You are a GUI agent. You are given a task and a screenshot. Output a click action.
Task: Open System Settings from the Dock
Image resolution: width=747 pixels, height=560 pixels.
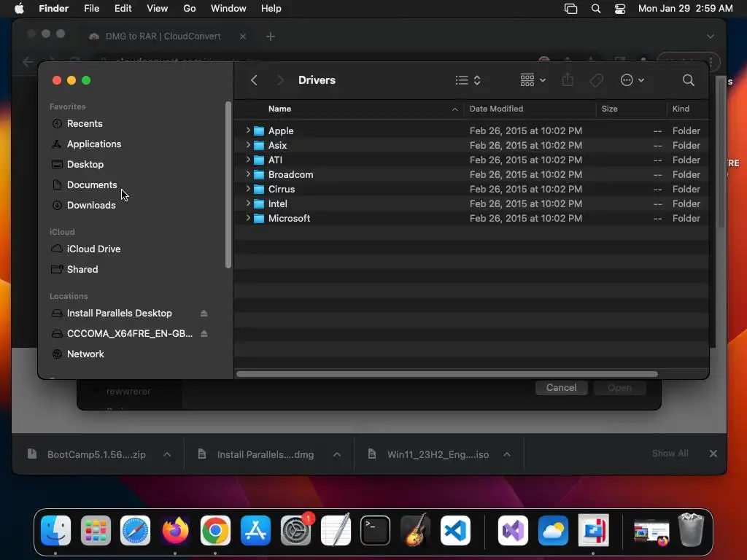pyautogui.click(x=295, y=530)
